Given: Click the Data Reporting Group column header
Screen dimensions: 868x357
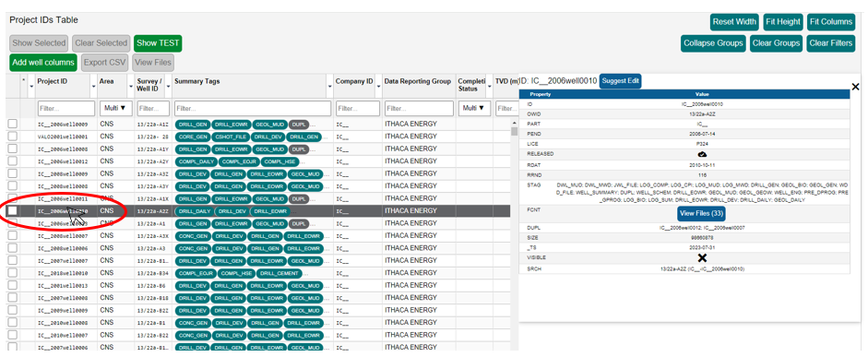Looking at the screenshot, I should pyautogui.click(x=417, y=81).
